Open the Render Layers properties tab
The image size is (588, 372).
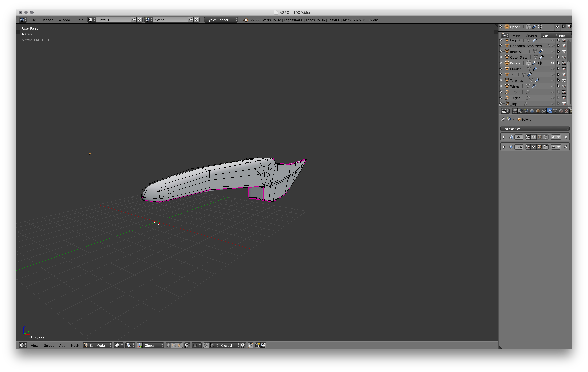pos(520,111)
